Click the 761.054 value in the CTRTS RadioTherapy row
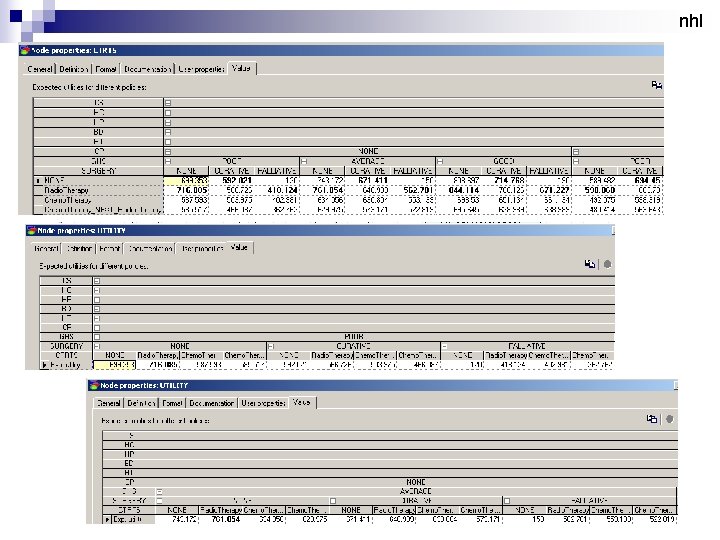 (x=328, y=190)
